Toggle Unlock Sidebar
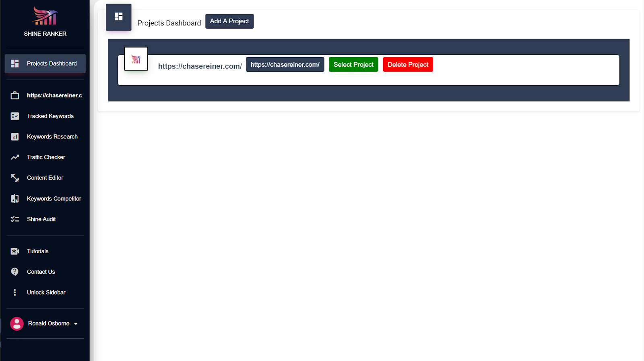Image resolution: width=644 pixels, height=361 pixels. click(x=45, y=292)
